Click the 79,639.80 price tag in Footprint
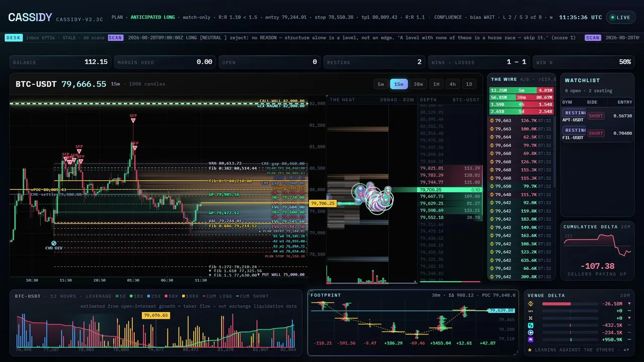Screen dimensions: 644x362 (x=502, y=311)
